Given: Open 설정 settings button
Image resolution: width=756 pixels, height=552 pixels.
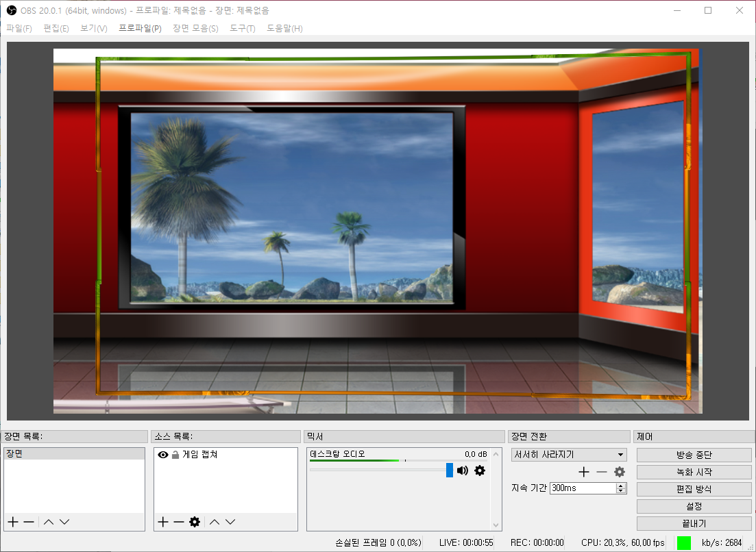Looking at the screenshot, I should pos(694,506).
